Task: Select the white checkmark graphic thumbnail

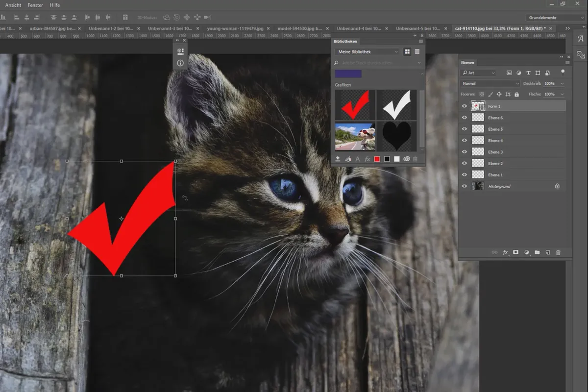Action: 397,105
